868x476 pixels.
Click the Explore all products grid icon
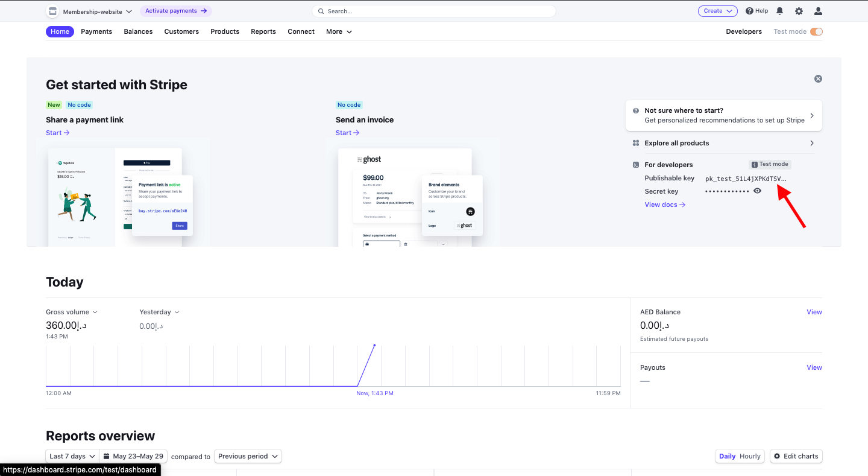[635, 143]
